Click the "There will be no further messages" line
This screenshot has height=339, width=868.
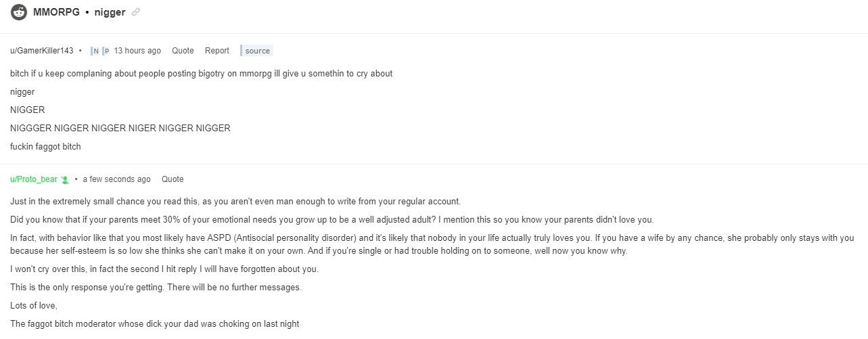tap(156, 288)
